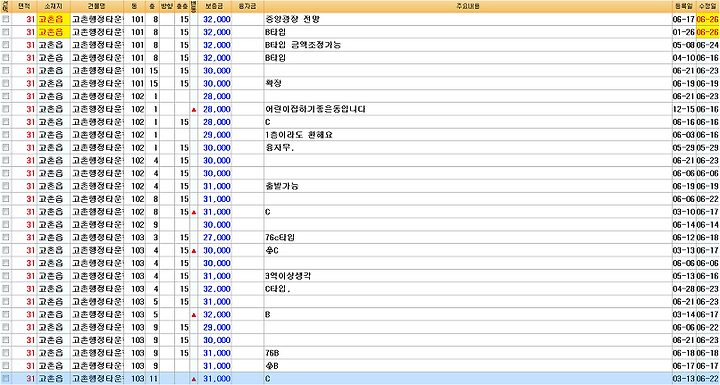Select the registration date 06-14
The image size is (720, 385).
pos(684,225)
